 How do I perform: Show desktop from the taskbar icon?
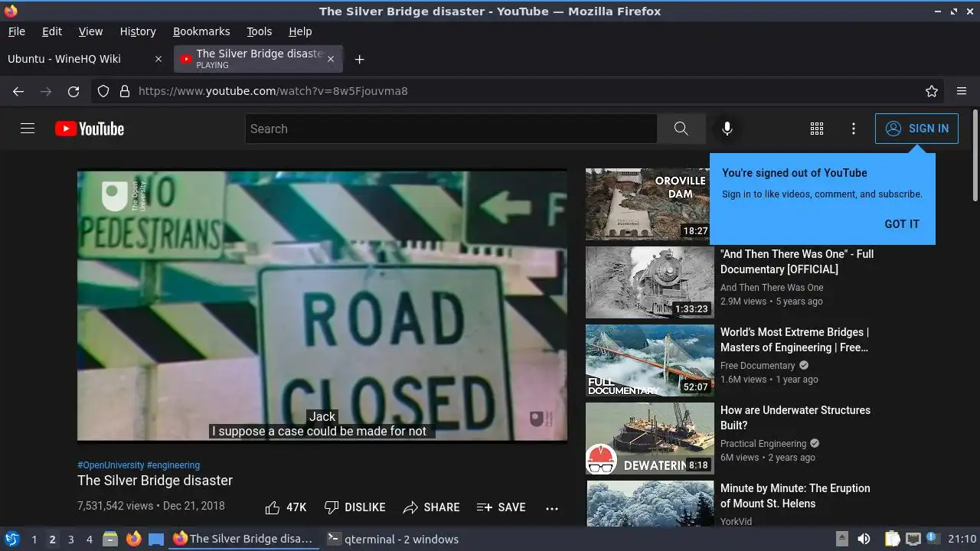(x=156, y=539)
